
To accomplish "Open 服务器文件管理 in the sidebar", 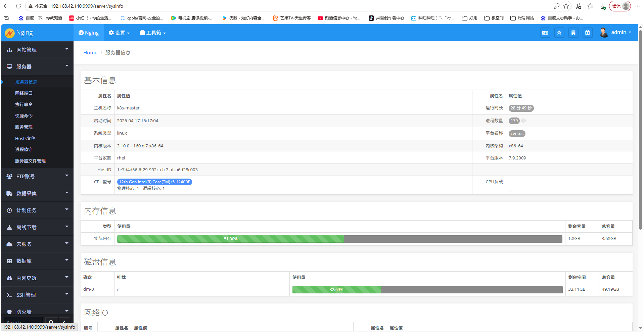I will pyautogui.click(x=30, y=161).
